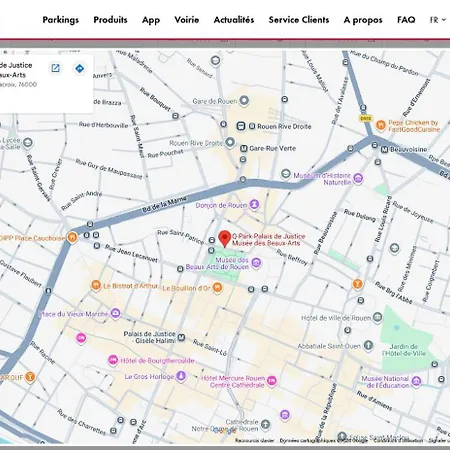Expand the FR language dropdown
This screenshot has height=450, width=450.
point(437,20)
